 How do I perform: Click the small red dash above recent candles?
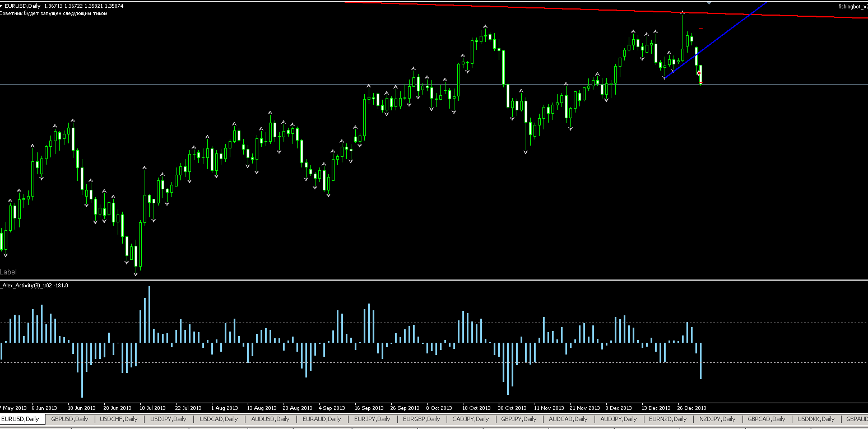[700, 27]
